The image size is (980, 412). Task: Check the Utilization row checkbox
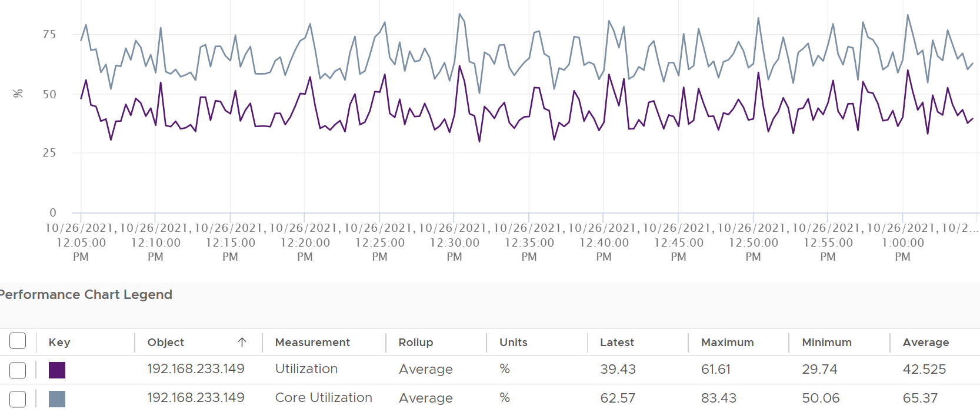(x=18, y=370)
